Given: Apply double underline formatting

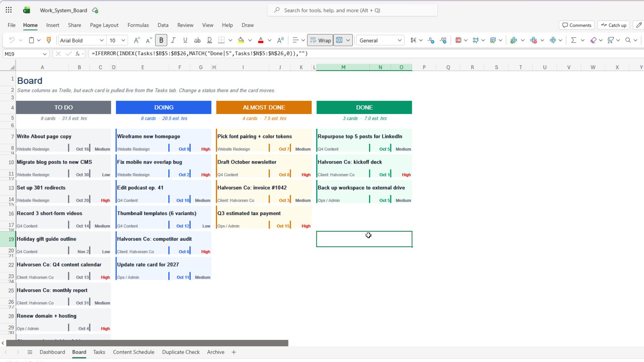Looking at the screenshot, I should point(209,40).
